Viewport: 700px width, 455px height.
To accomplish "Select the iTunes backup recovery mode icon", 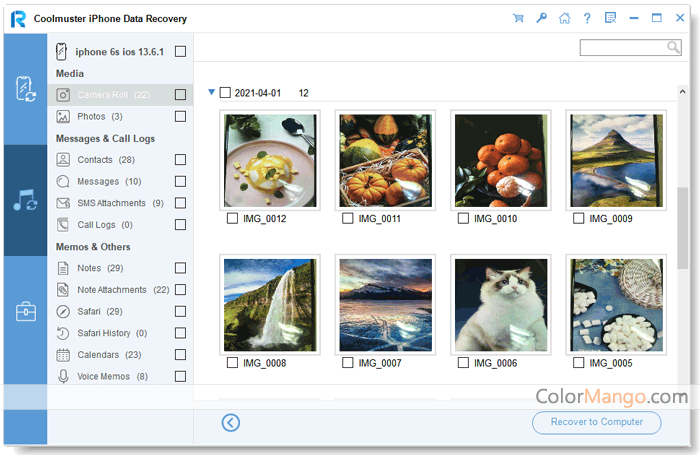I will pyautogui.click(x=25, y=200).
